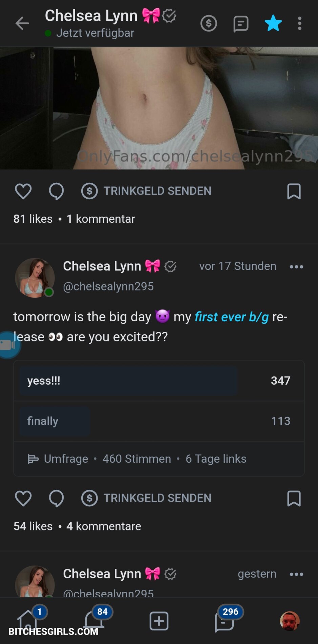Open comments on the poll post
This screenshot has width=318, height=644.
click(x=56, y=498)
